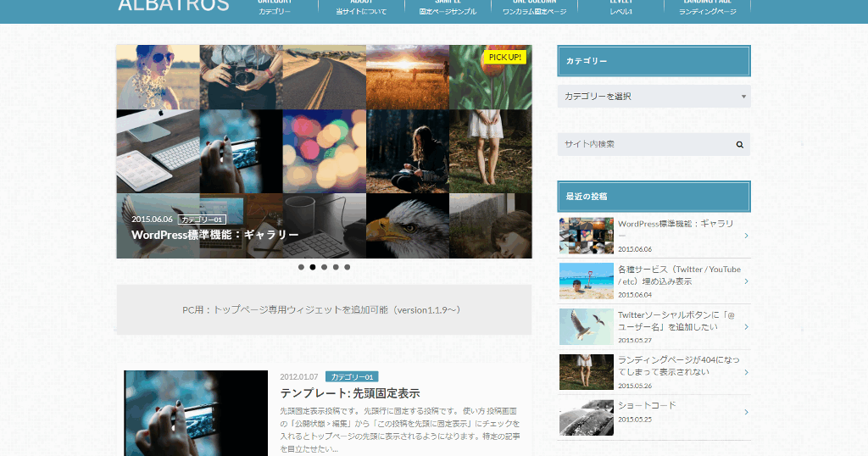
Task: Open article テンプレート: 先頭固定表示
Action: pos(350,393)
